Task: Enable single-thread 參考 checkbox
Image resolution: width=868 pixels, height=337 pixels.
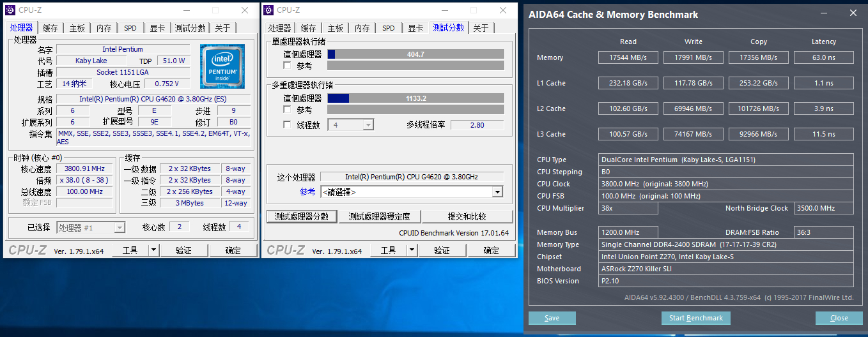Action: [287, 65]
